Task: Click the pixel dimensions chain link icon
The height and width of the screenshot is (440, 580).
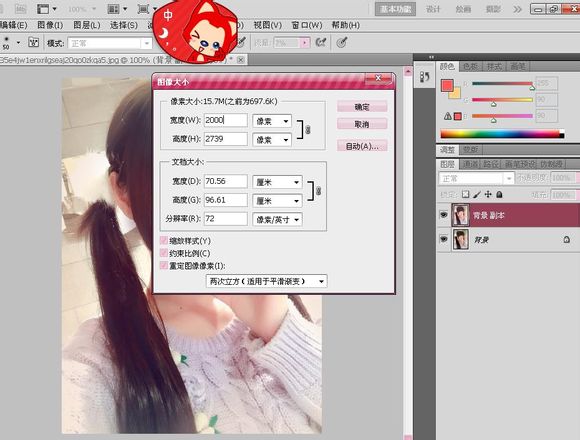Action: (308, 130)
